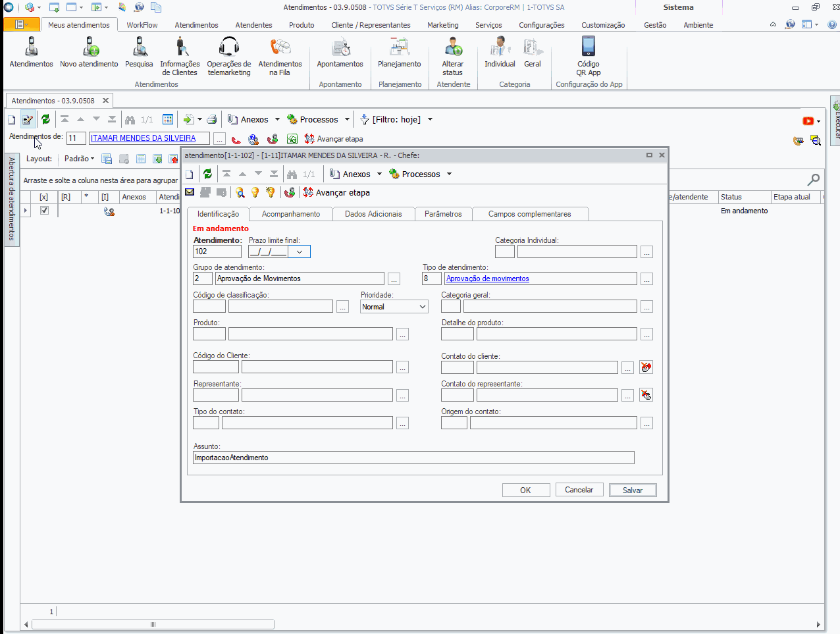
Task: Click the refresh icon in dialog toolbar
Action: 207,174
